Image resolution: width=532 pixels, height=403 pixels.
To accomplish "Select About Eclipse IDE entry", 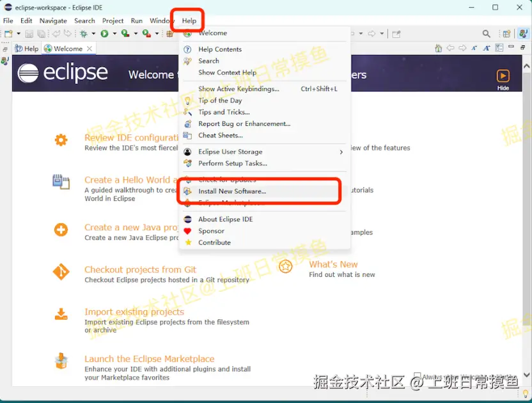I will click(x=265, y=219).
